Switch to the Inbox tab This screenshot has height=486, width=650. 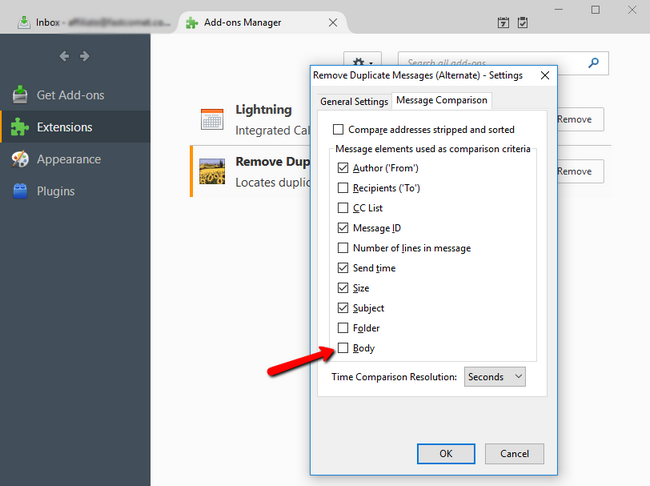[94, 22]
